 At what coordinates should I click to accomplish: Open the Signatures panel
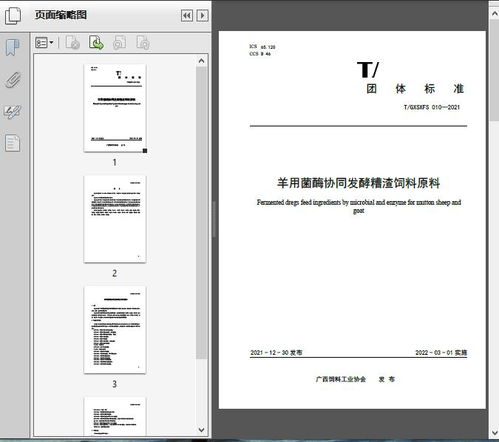coord(13,112)
